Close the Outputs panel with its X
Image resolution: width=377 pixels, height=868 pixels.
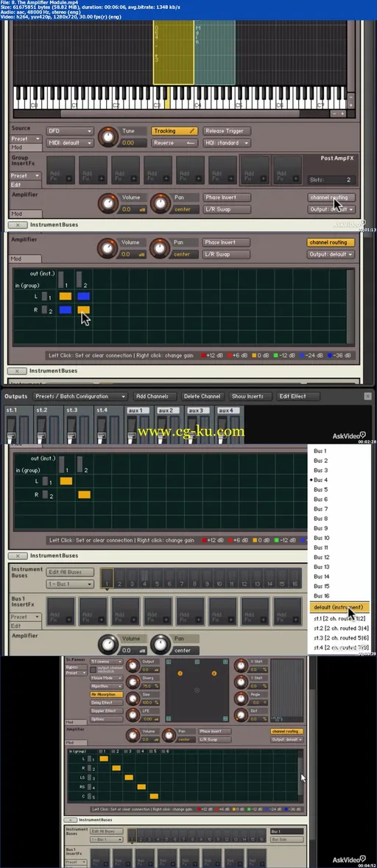coord(367,396)
